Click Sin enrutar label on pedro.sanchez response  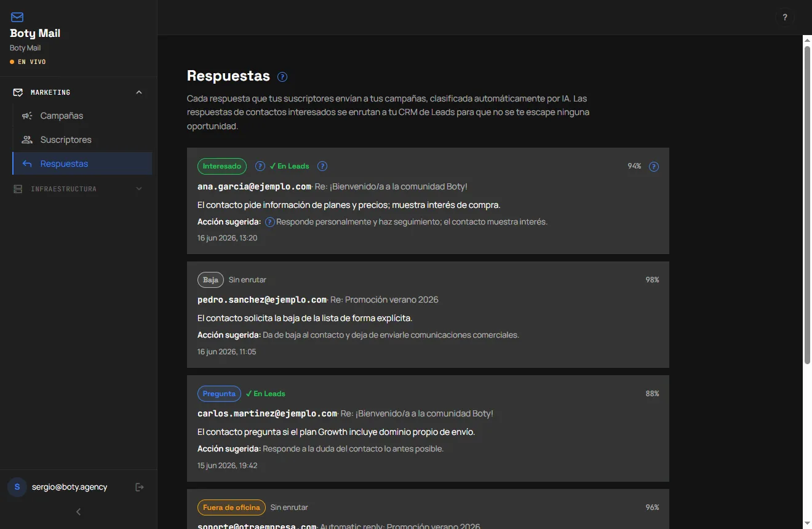tap(247, 280)
